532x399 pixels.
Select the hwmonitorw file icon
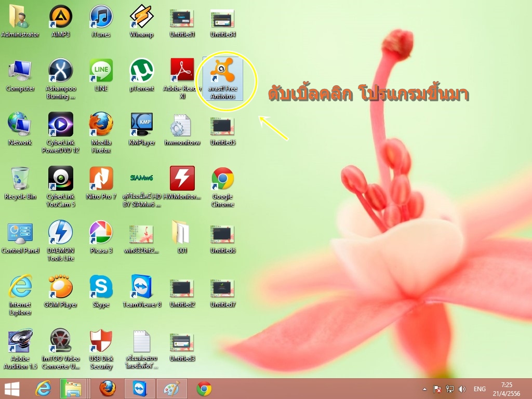tap(182, 129)
